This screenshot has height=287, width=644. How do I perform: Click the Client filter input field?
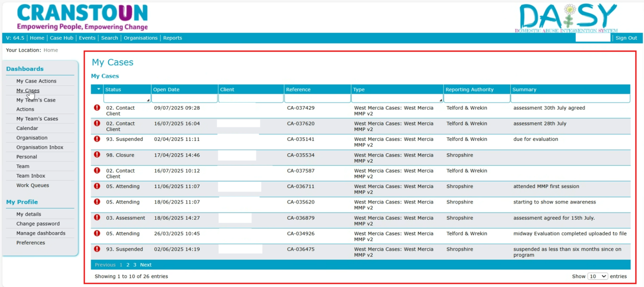(251, 99)
